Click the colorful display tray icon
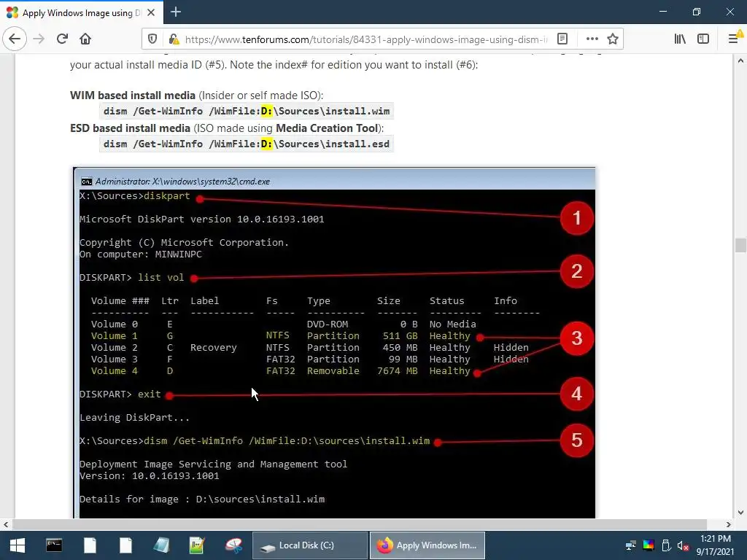Image resolution: width=747 pixels, height=560 pixels. 649,545
